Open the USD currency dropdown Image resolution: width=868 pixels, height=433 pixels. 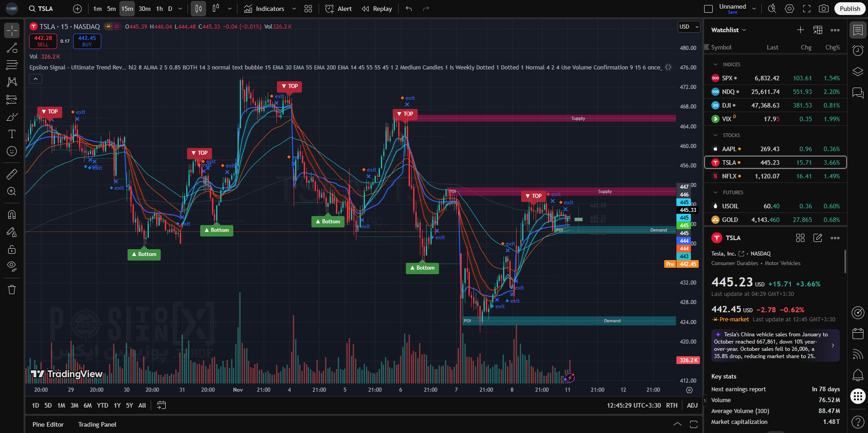pos(688,27)
